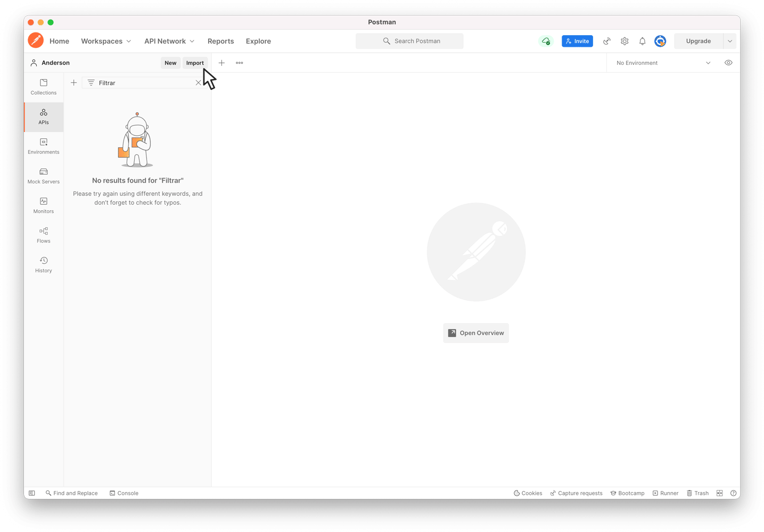
Task: Expand the API Network dropdown
Action: point(169,41)
